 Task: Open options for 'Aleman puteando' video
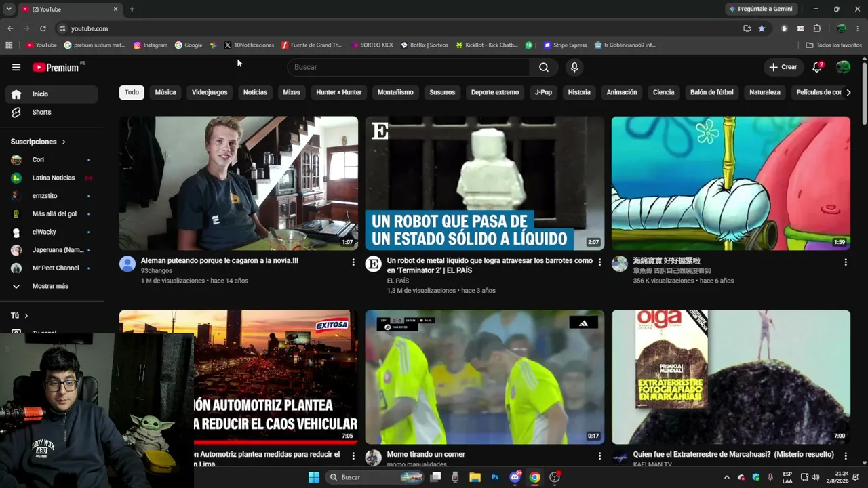[x=353, y=262]
